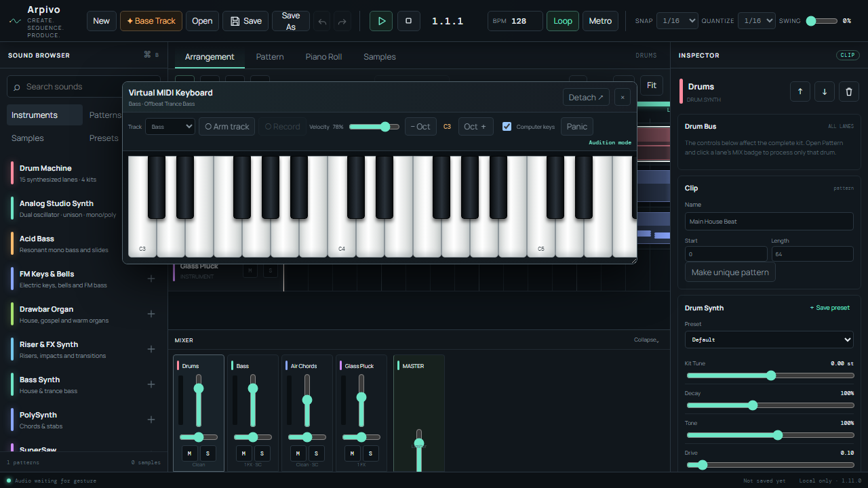This screenshot has width=868, height=488.
Task: Mute the Bass mixer channel
Action: pos(244,453)
